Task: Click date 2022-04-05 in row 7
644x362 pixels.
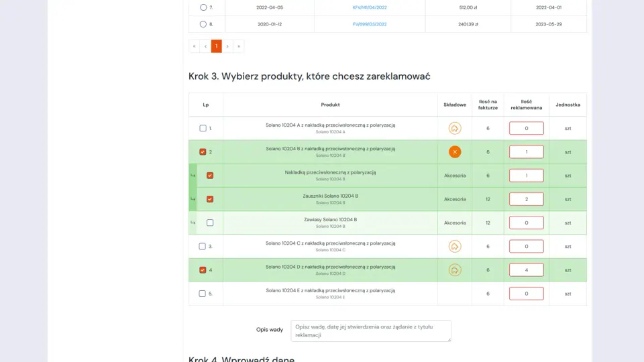Action: click(270, 7)
